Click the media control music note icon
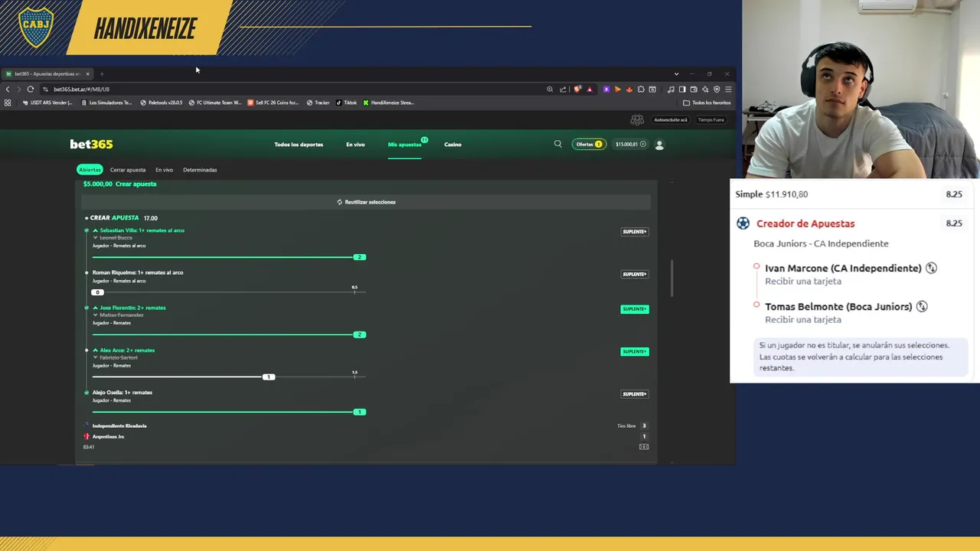The image size is (980, 551). [671, 90]
